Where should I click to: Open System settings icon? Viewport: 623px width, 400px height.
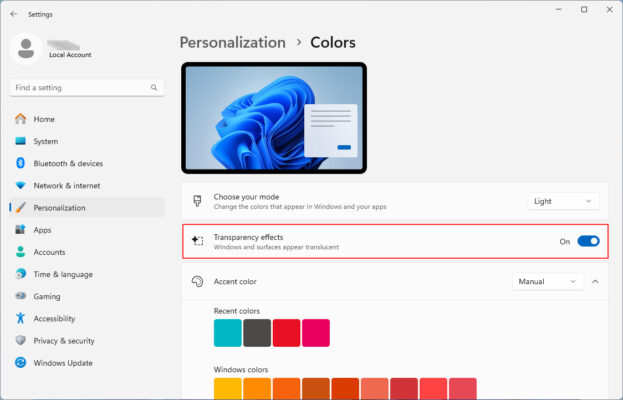point(20,141)
